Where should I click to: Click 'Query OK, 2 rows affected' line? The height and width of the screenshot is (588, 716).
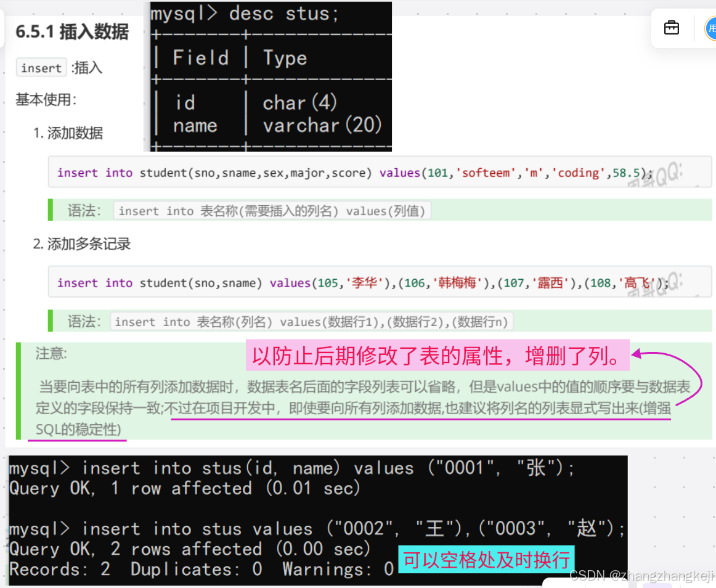[190, 549]
